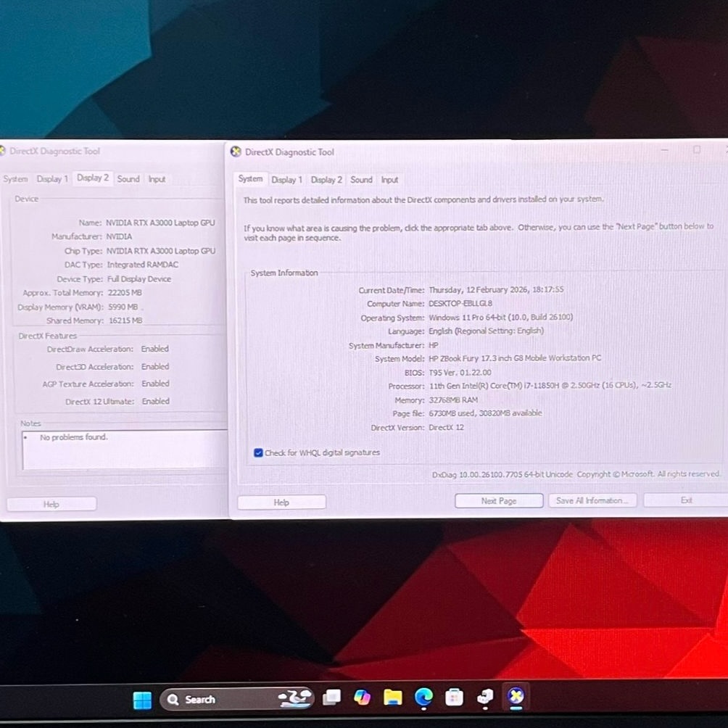The height and width of the screenshot is (728, 728).
Task: Select Input tab in back DxDiag window
Action: [157, 179]
